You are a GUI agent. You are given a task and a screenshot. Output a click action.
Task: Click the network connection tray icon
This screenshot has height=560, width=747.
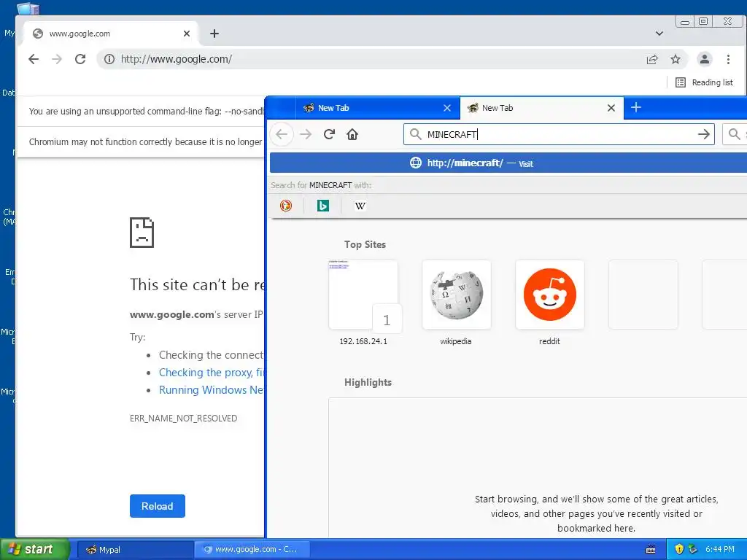pos(693,549)
